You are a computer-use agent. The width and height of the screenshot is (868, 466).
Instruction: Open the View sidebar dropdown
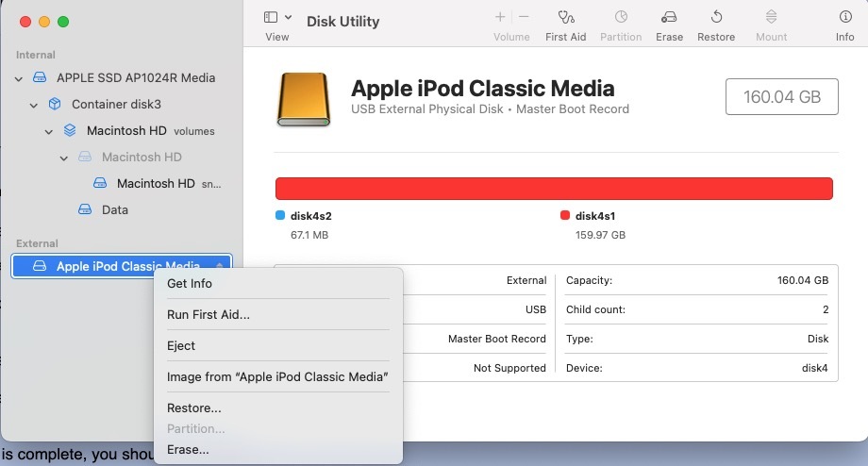[277, 18]
